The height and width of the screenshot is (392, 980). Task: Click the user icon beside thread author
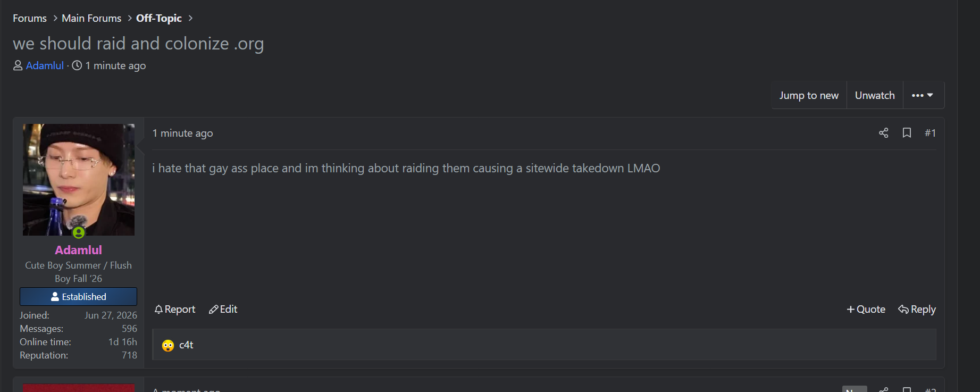[x=18, y=65]
